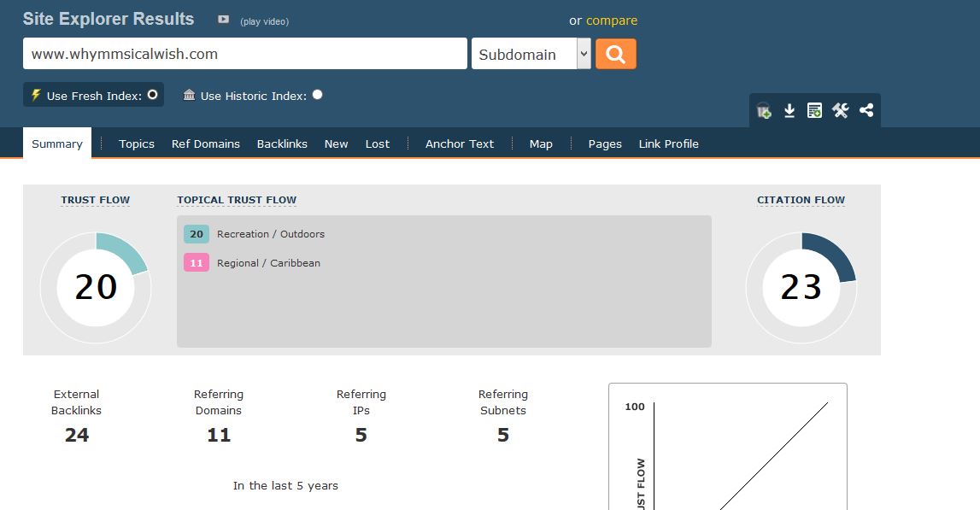
Task: Click the lightning bolt Fresh Index icon
Action: (36, 95)
